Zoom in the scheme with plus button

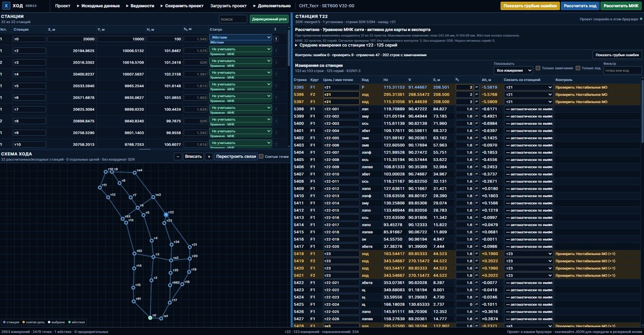pos(208,156)
